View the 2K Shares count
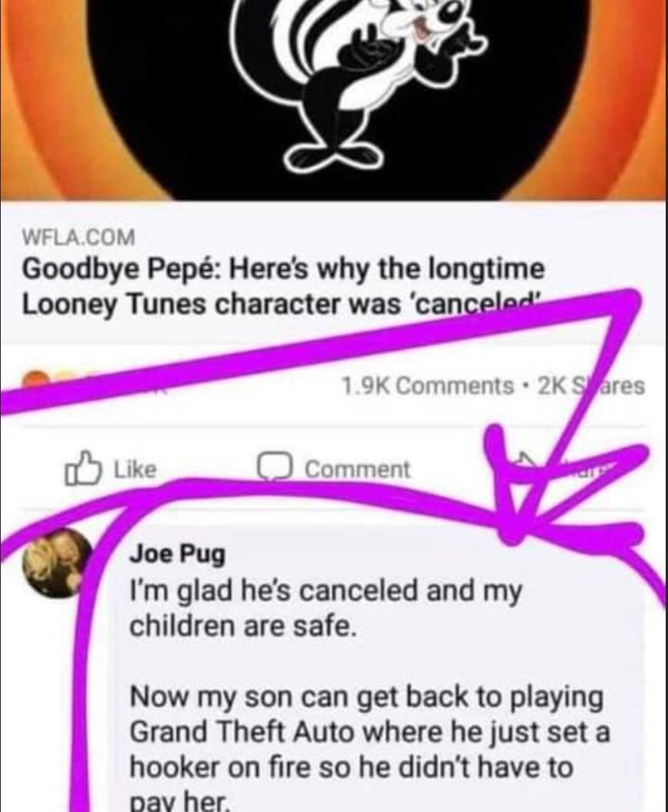The width and height of the screenshot is (668, 812). tap(591, 386)
